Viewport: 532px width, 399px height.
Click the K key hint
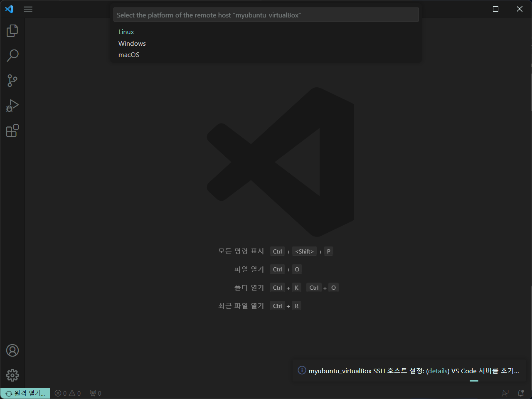click(296, 288)
